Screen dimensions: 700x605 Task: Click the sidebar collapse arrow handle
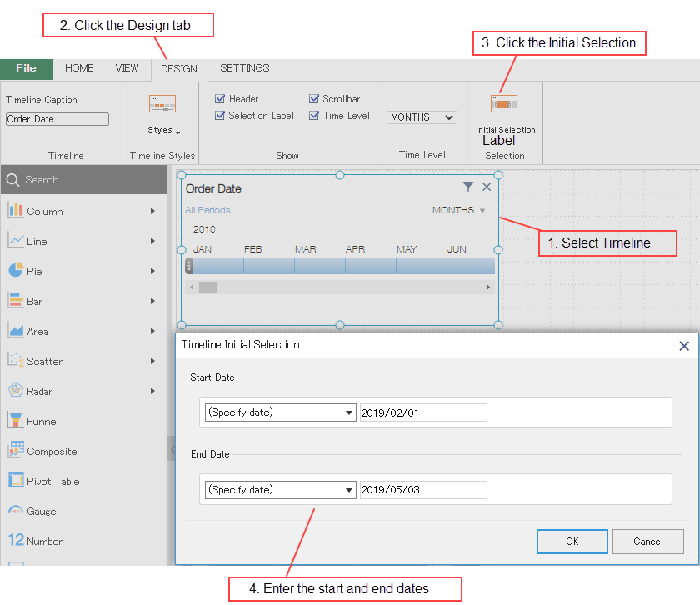pyautogui.click(x=172, y=448)
